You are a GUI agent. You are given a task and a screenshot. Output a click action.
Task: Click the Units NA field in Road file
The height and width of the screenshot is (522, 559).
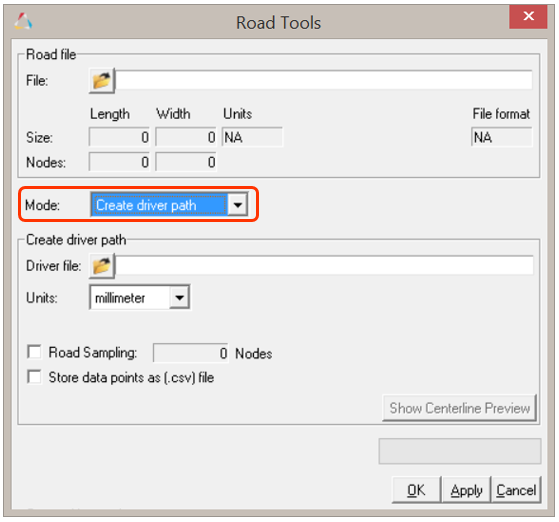click(252, 137)
